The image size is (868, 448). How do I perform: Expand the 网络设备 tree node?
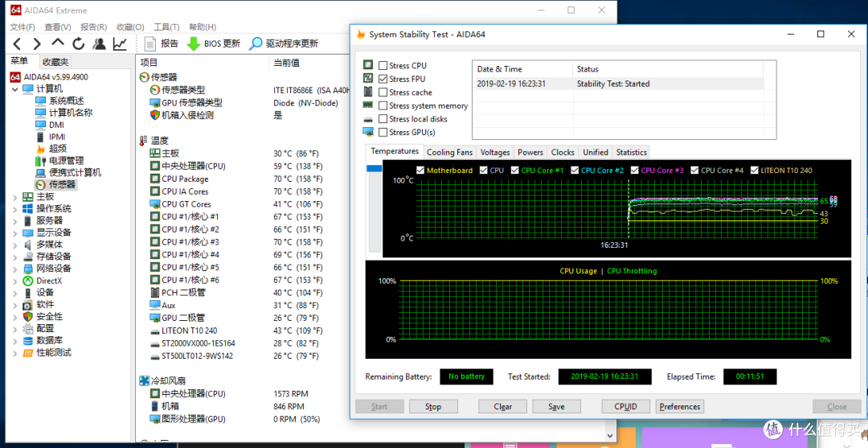pos(15,269)
